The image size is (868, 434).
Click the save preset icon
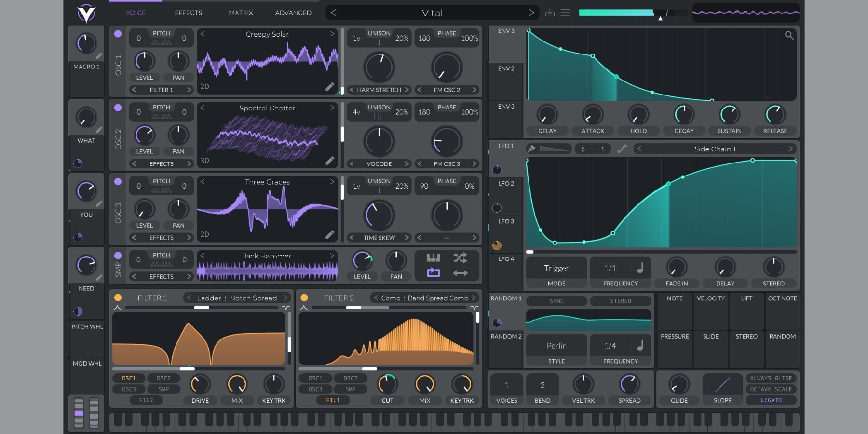tap(550, 13)
